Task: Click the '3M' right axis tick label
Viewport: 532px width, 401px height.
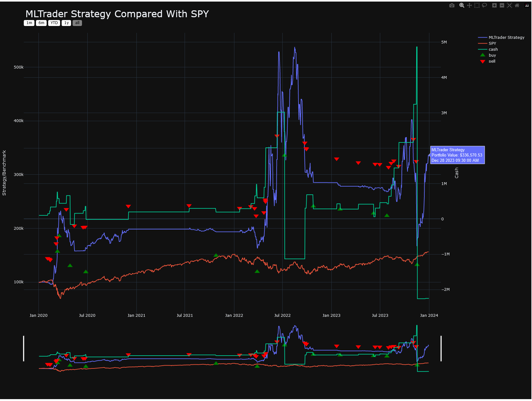Action: pyautogui.click(x=444, y=113)
